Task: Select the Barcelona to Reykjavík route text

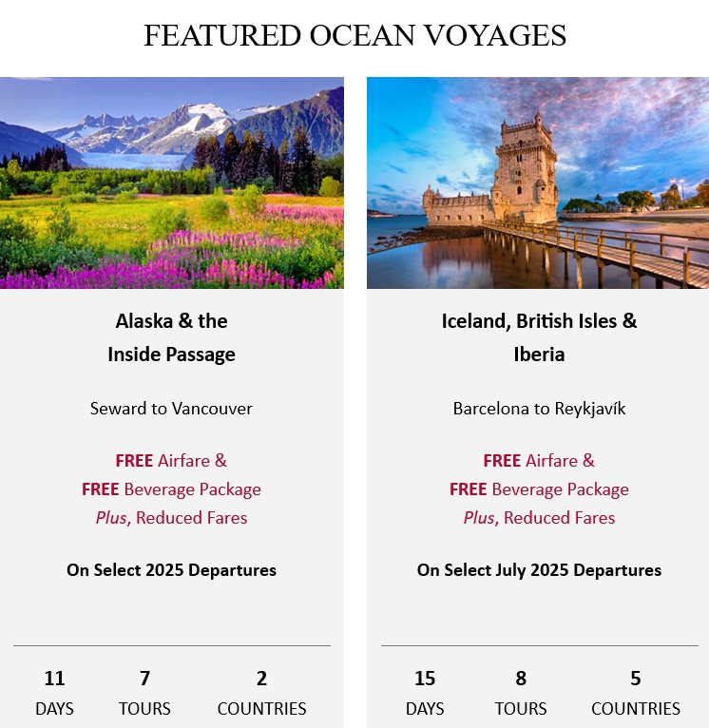Action: point(539,409)
